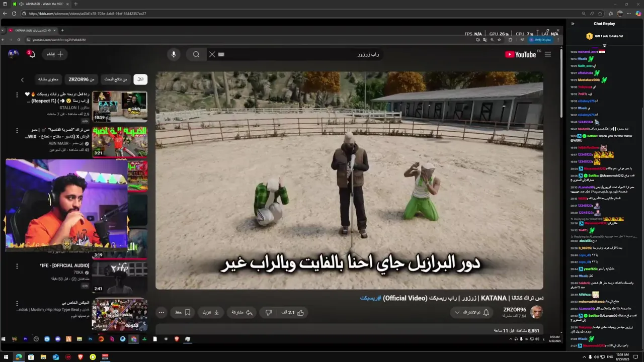The image size is (644, 362).
Task: Click the main YouTube video player
Action: [x=349, y=180]
